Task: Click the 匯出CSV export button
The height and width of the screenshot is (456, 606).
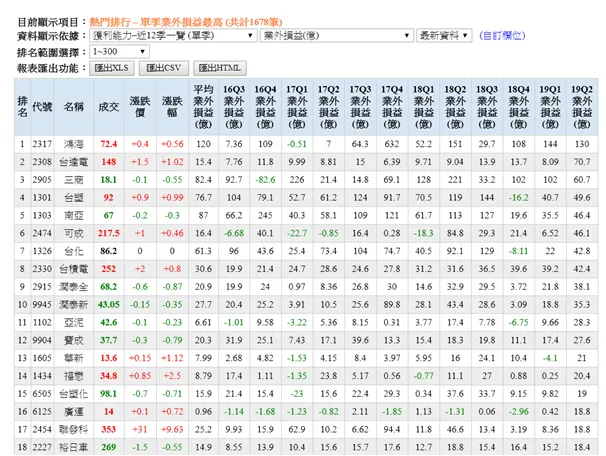Action: 163,68
